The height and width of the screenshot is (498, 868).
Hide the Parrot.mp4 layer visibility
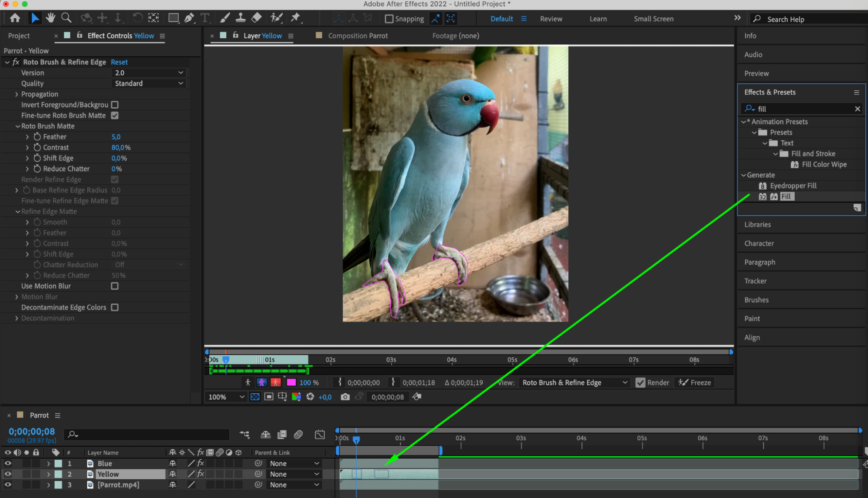coord(8,485)
